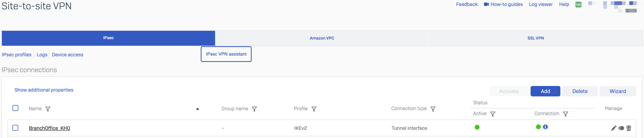
Task: Open the Profile column filter
Action: click(x=314, y=109)
